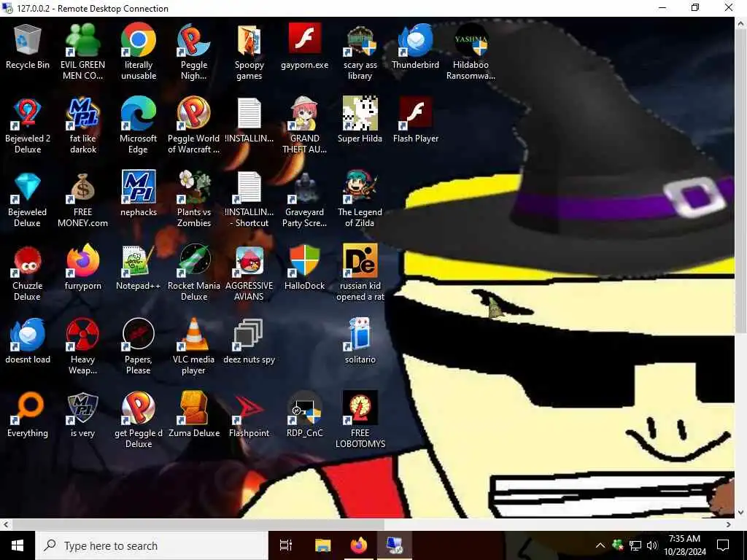
Task: Select the Flash Player shortcut
Action: tap(415, 120)
